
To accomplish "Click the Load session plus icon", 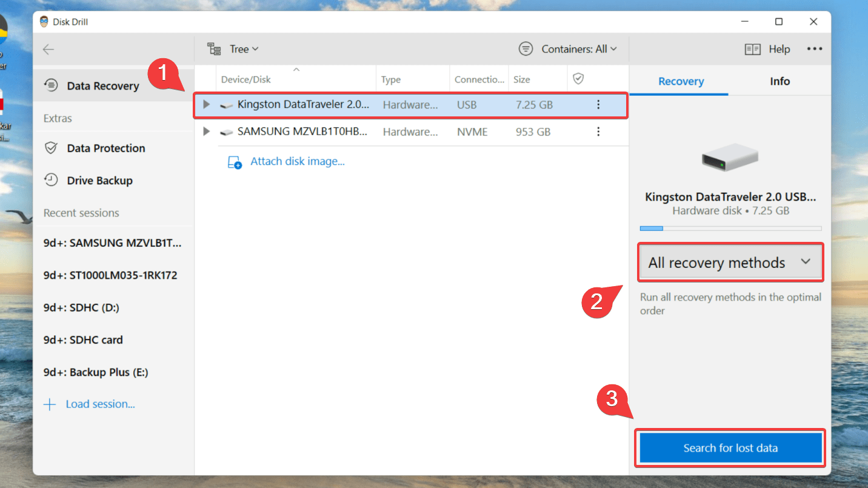I will (x=50, y=404).
